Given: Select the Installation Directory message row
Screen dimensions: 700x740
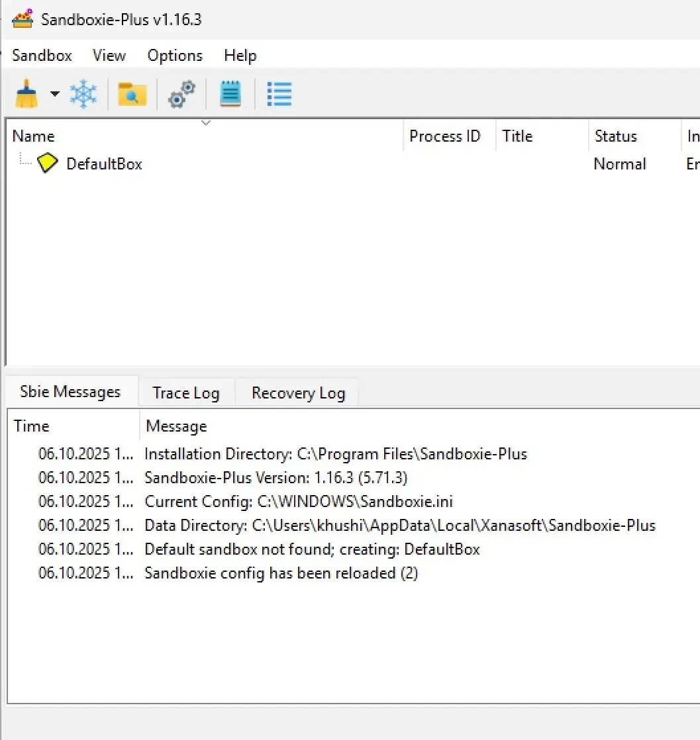Looking at the screenshot, I should (x=354, y=453).
